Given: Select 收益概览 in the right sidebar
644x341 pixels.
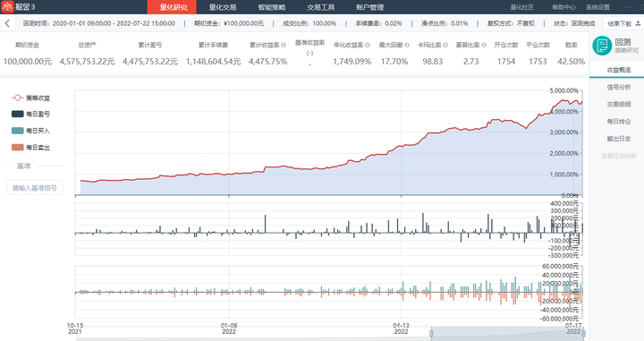Looking at the screenshot, I should [619, 70].
